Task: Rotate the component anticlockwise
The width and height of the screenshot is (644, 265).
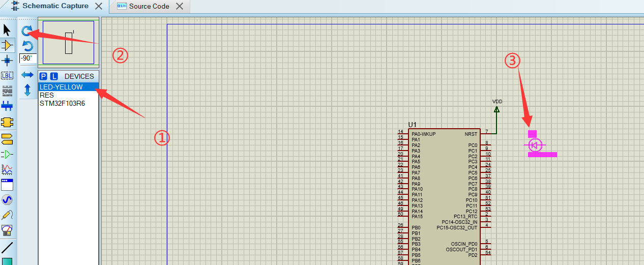Action: tap(27, 46)
